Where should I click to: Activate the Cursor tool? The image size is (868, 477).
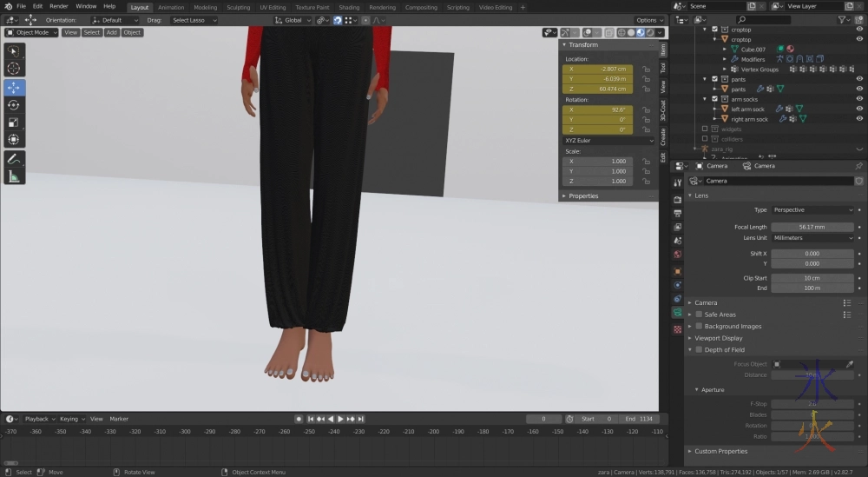pos(15,69)
